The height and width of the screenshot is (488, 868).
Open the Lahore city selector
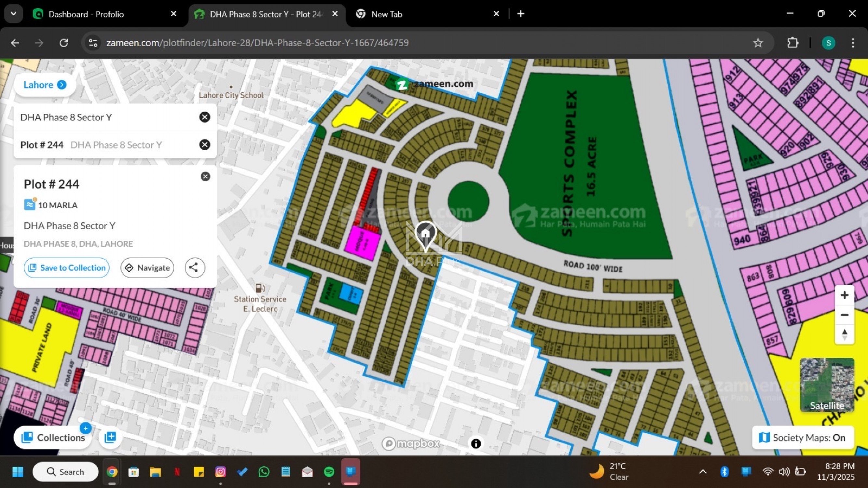45,85
